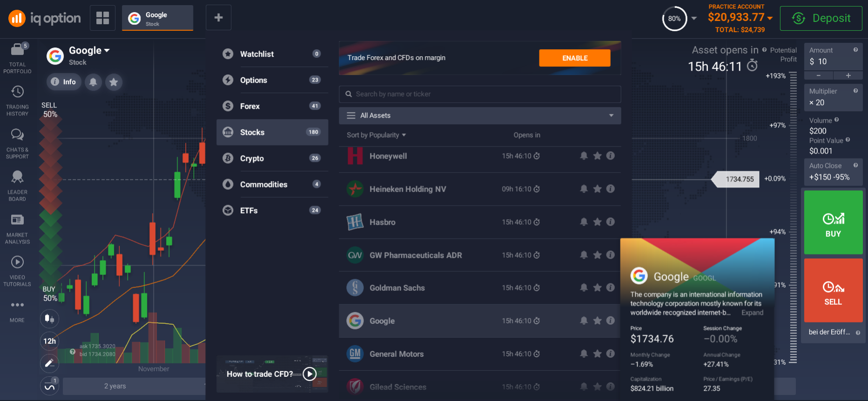Select General Motors from the list

[x=480, y=354]
